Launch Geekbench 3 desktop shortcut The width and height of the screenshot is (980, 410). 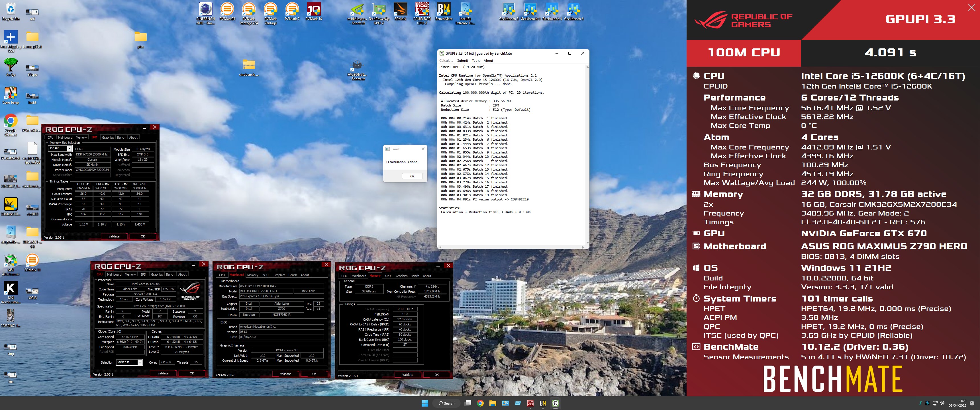click(509, 11)
